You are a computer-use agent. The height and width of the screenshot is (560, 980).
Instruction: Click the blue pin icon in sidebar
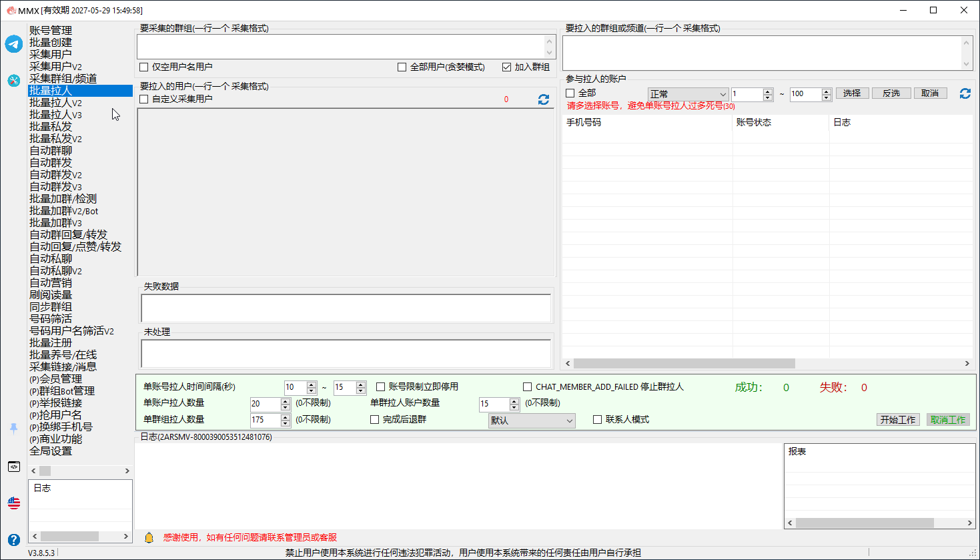(x=14, y=429)
